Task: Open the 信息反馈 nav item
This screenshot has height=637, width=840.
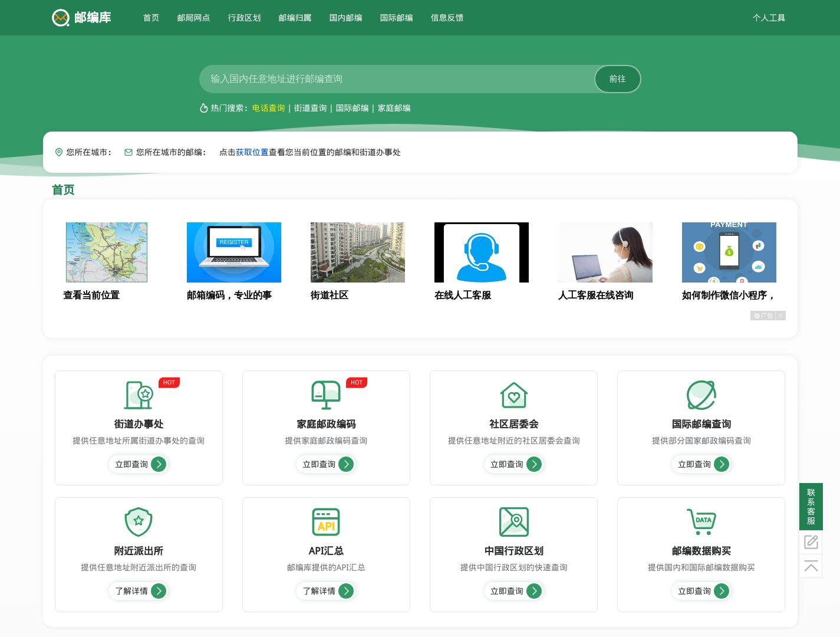Action: point(447,18)
